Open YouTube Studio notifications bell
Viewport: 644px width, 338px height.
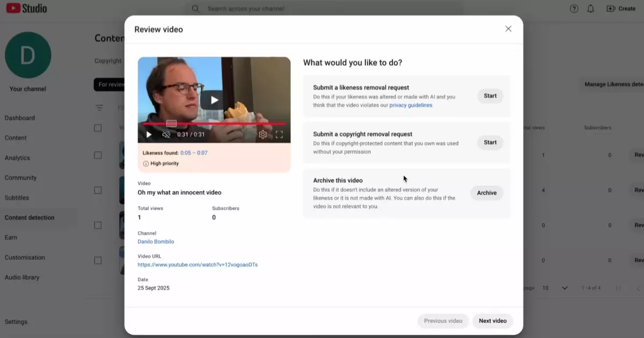(x=590, y=8)
